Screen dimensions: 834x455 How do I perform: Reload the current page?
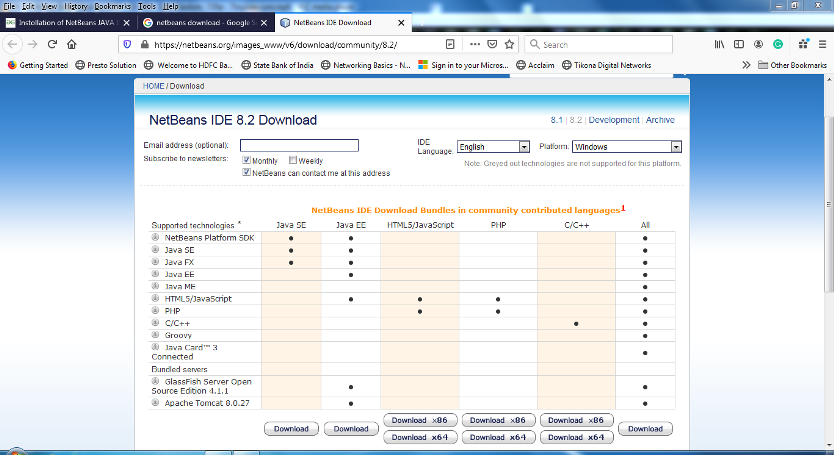click(52, 44)
